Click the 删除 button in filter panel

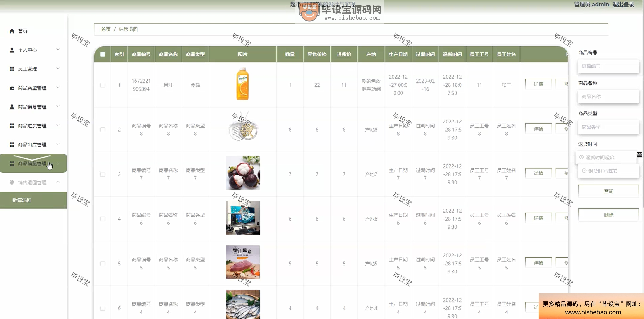coord(608,215)
